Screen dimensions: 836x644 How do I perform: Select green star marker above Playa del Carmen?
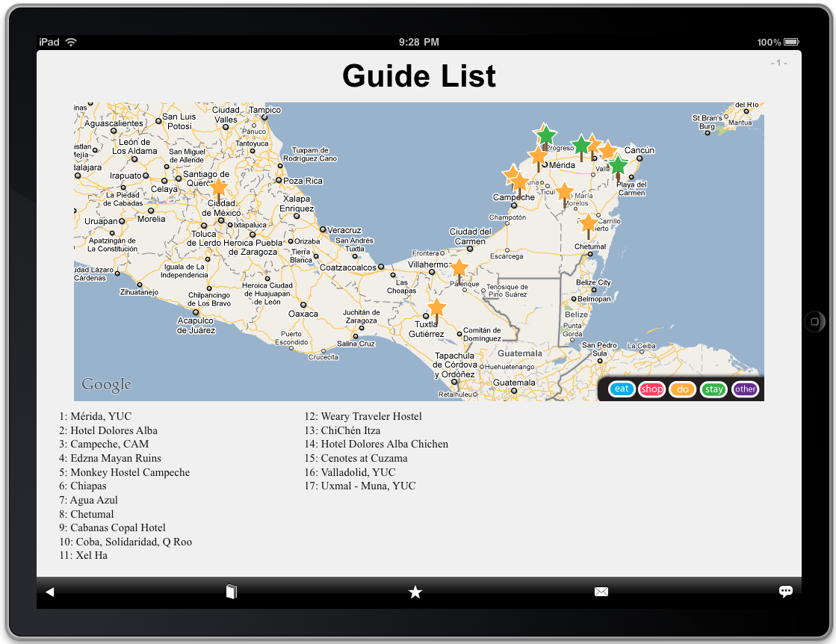[x=617, y=167]
